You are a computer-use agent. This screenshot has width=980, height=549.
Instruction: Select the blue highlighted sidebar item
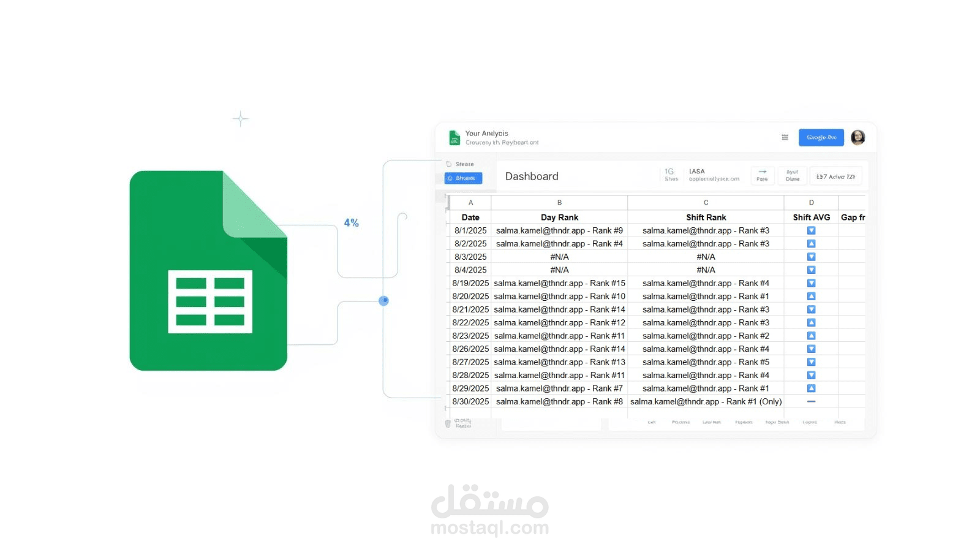(463, 178)
